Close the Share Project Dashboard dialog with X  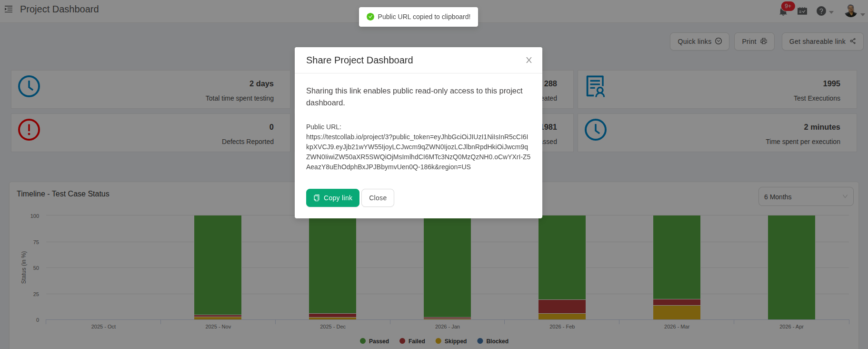[x=529, y=60]
